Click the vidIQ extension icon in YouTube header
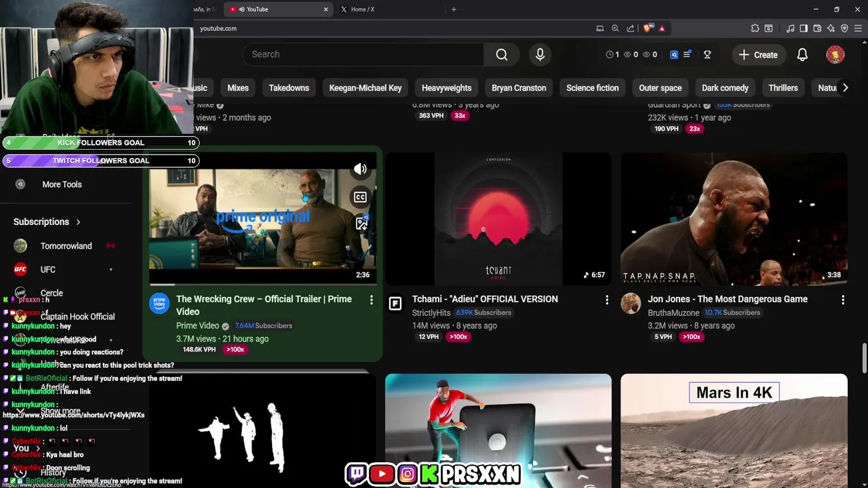Screen dimensions: 868x488 [674, 55]
